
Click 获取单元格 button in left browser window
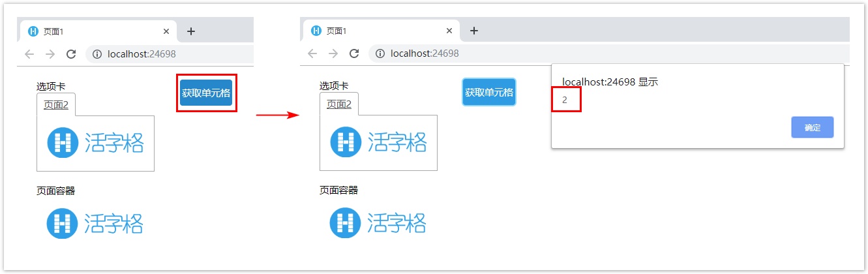(206, 93)
